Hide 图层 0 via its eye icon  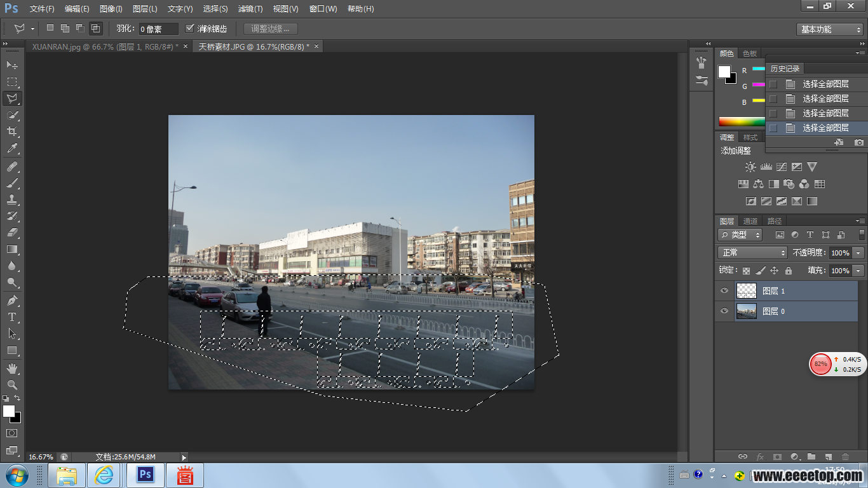coord(724,311)
